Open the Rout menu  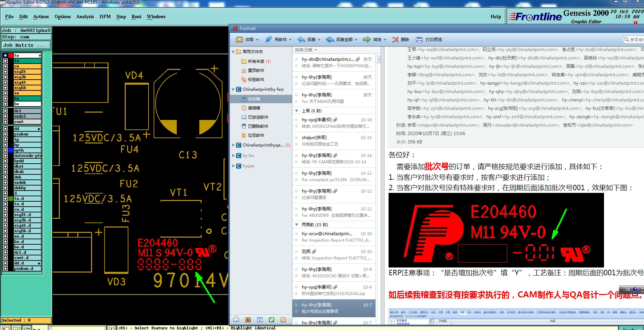point(136,16)
